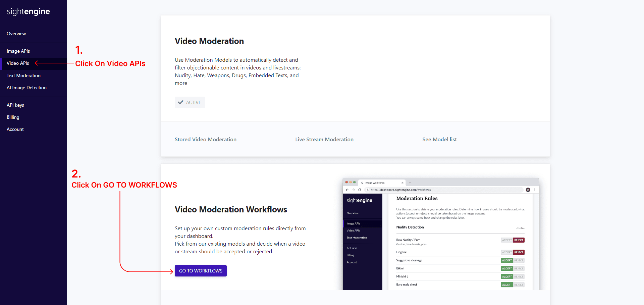Open the Stored Video Moderation link
This screenshot has height=305, width=644.
[x=206, y=139]
